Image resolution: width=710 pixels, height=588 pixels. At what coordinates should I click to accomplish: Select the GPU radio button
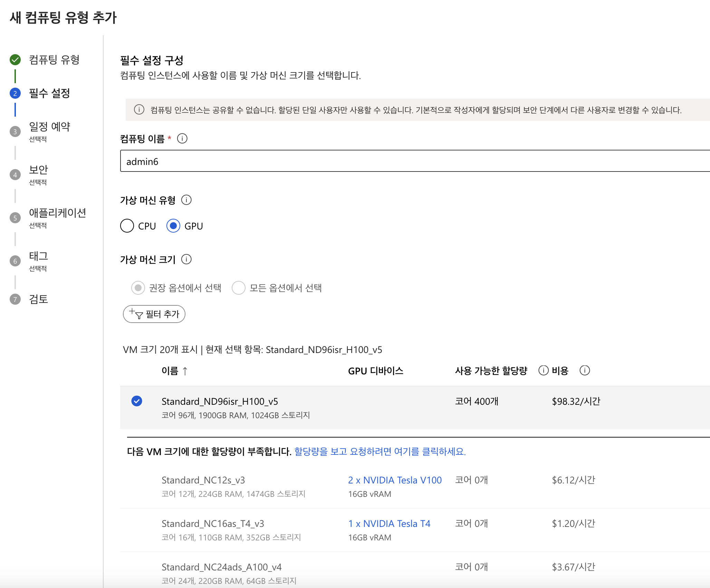(173, 226)
